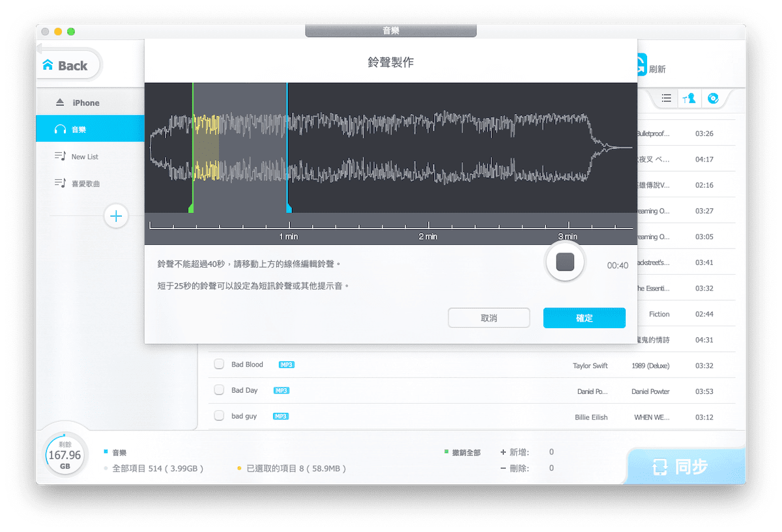Click the MP3 badge next to Bad Day

click(282, 391)
